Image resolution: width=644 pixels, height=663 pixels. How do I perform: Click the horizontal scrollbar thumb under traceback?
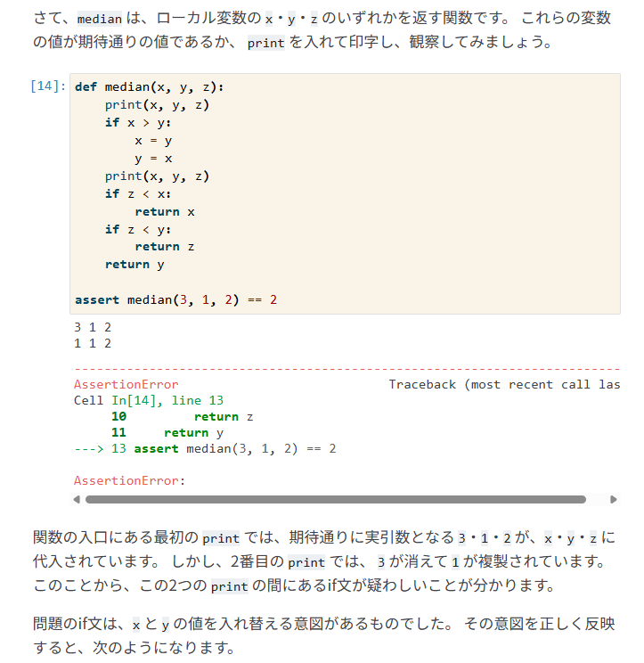336,499
